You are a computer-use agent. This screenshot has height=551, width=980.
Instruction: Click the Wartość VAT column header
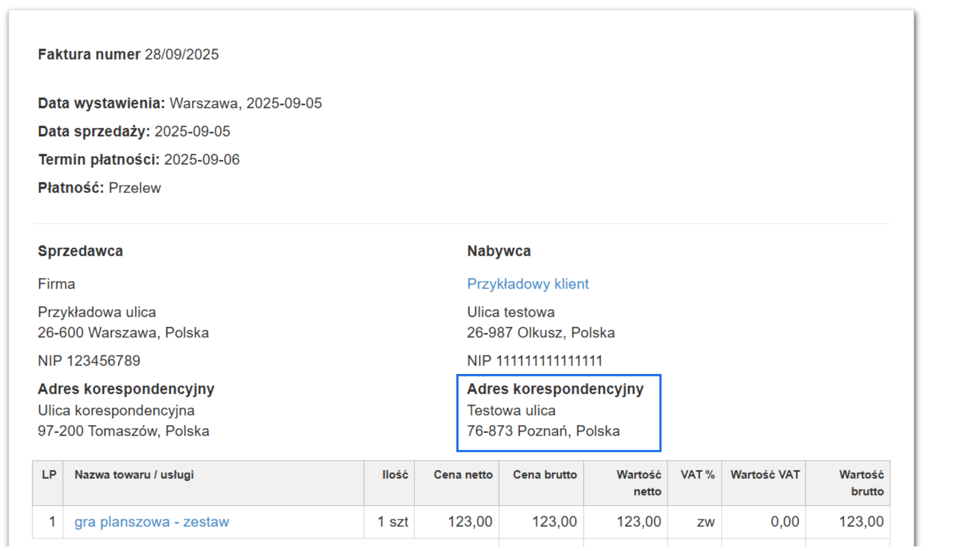point(764,474)
